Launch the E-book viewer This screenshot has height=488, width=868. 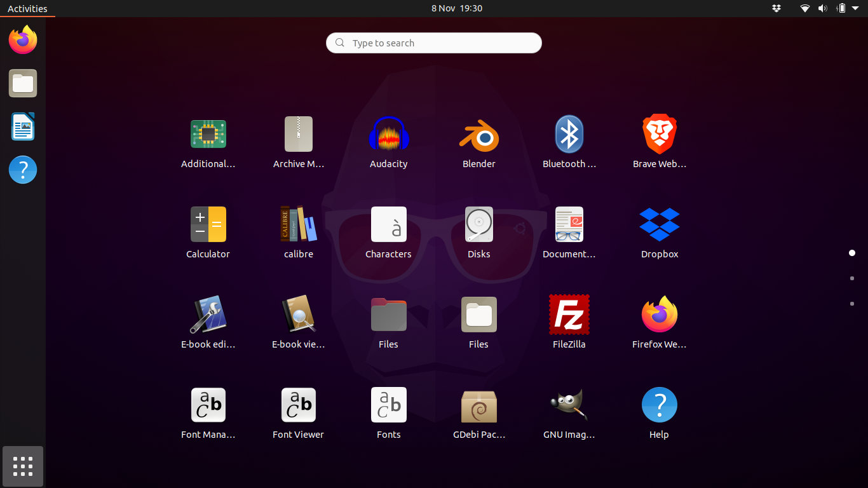pyautogui.click(x=299, y=323)
